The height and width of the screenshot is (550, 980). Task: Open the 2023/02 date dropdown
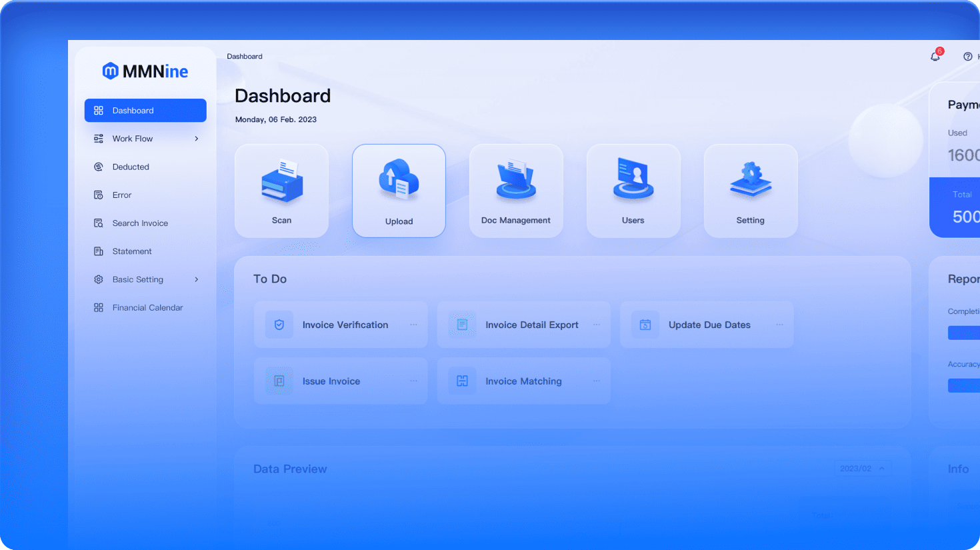tap(862, 469)
